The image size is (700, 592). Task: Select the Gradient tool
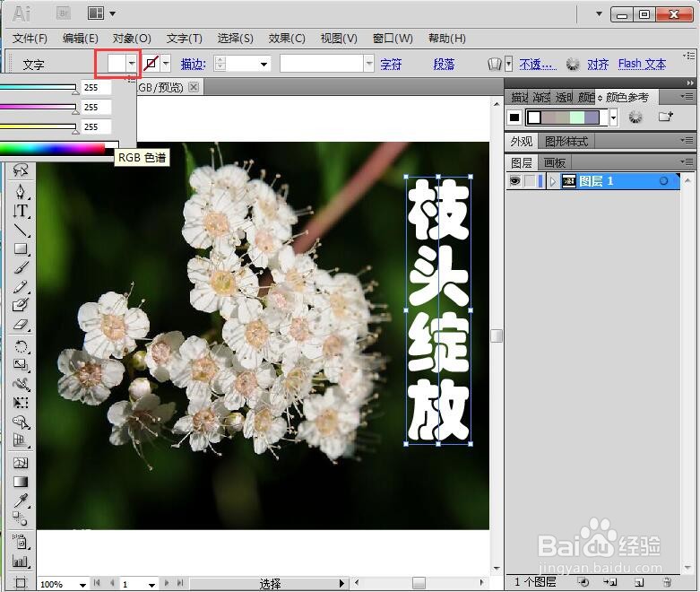click(21, 482)
